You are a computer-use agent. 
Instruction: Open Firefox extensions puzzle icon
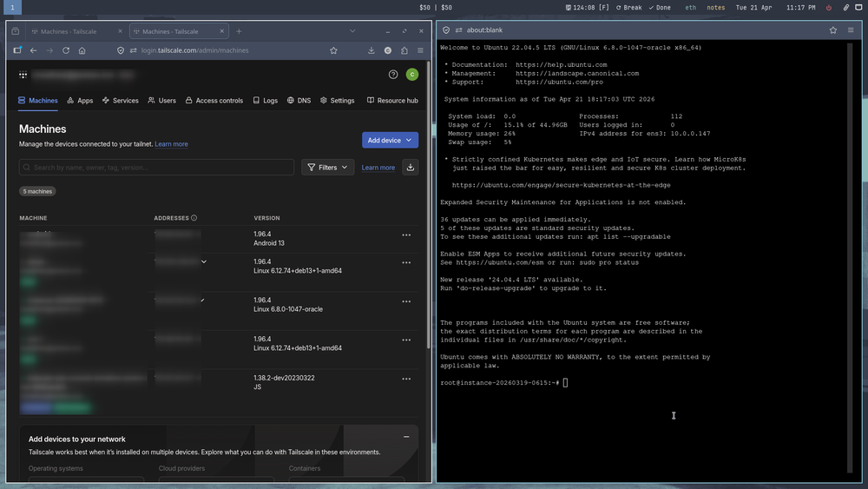404,50
